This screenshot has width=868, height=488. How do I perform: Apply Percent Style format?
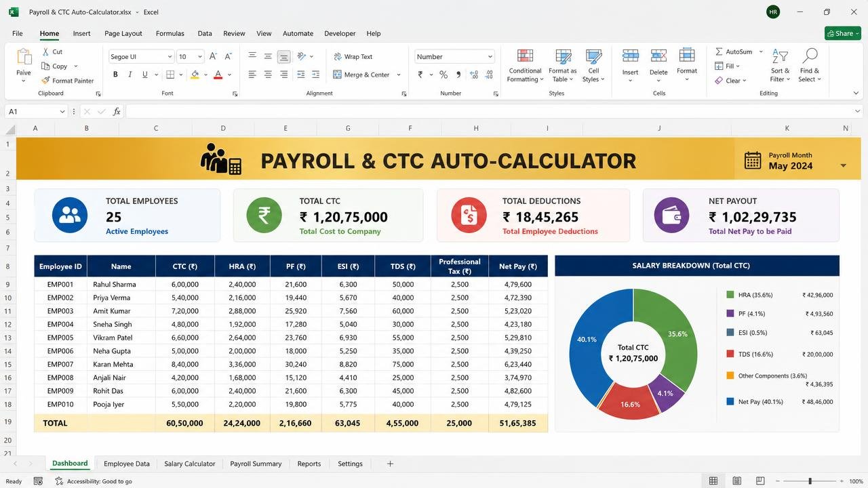click(443, 75)
